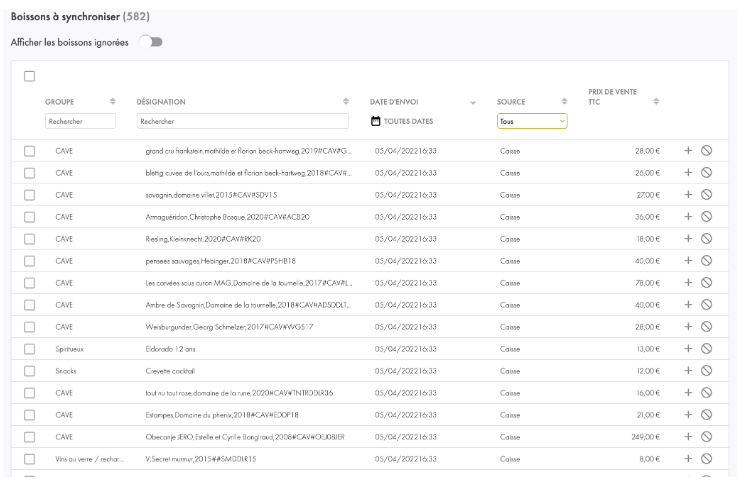The image size is (737, 485).
Task: Sort by the Groupe column arrows
Action: coord(113,102)
